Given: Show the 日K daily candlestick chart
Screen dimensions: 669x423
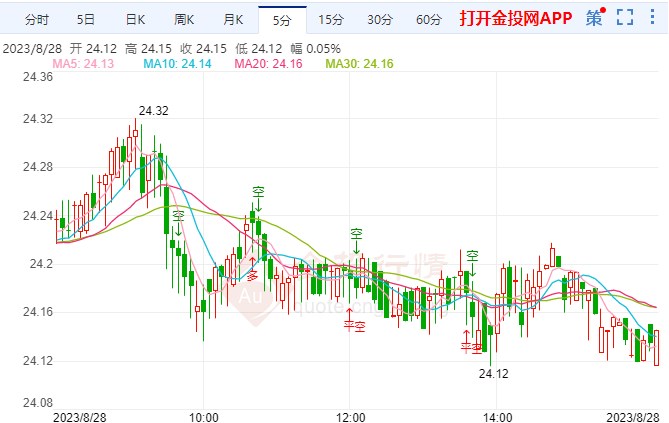Looking at the screenshot, I should [135, 19].
